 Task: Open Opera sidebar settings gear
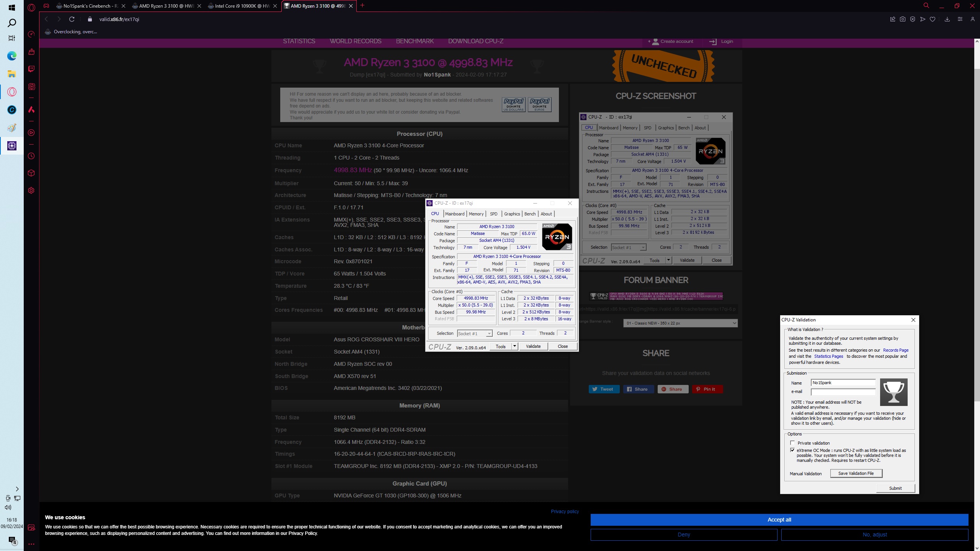tap(31, 191)
